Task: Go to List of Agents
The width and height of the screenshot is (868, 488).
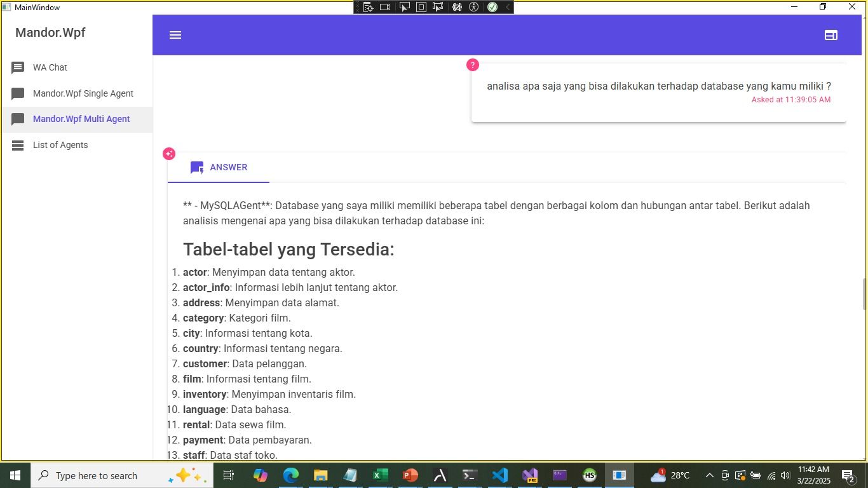Action: point(60,145)
